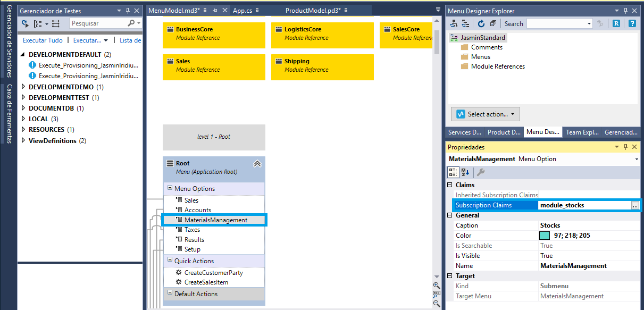Click the magnifier icon in the Pesquisar box

coord(131,23)
